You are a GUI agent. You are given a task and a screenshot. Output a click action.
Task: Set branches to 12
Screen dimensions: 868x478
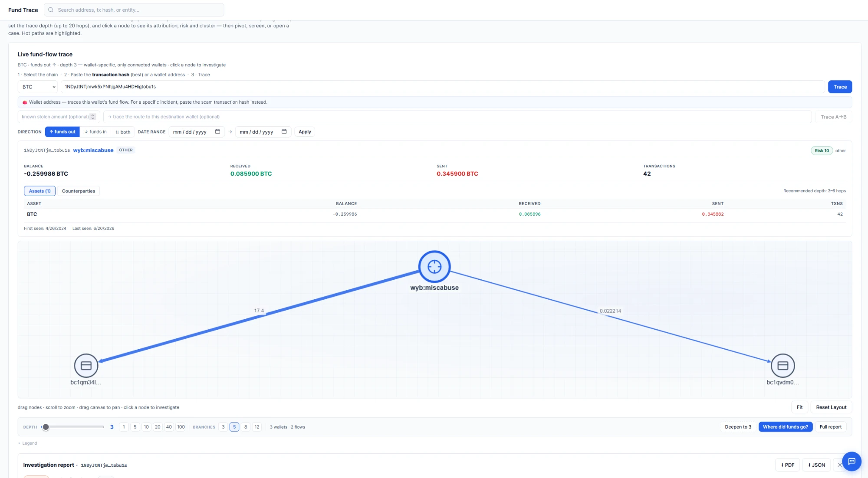(257, 427)
